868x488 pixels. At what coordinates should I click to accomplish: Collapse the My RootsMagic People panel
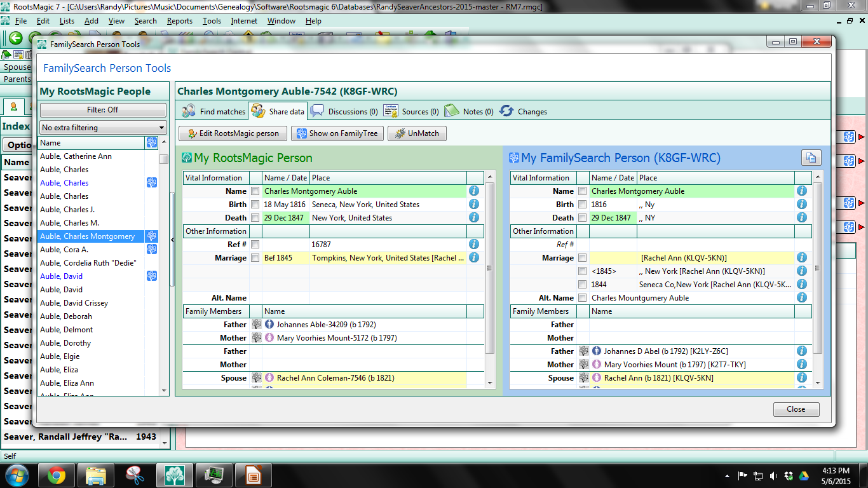[172, 241]
